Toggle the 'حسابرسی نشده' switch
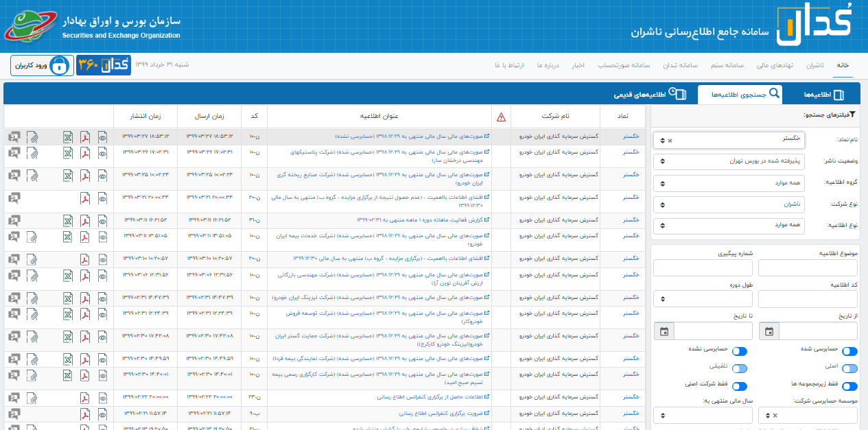This screenshot has width=868, height=430. point(740,351)
